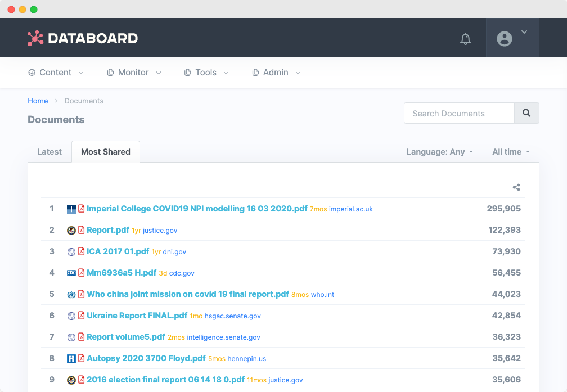Click the WHO favicon
This screenshot has height=392, width=567.
click(71, 294)
